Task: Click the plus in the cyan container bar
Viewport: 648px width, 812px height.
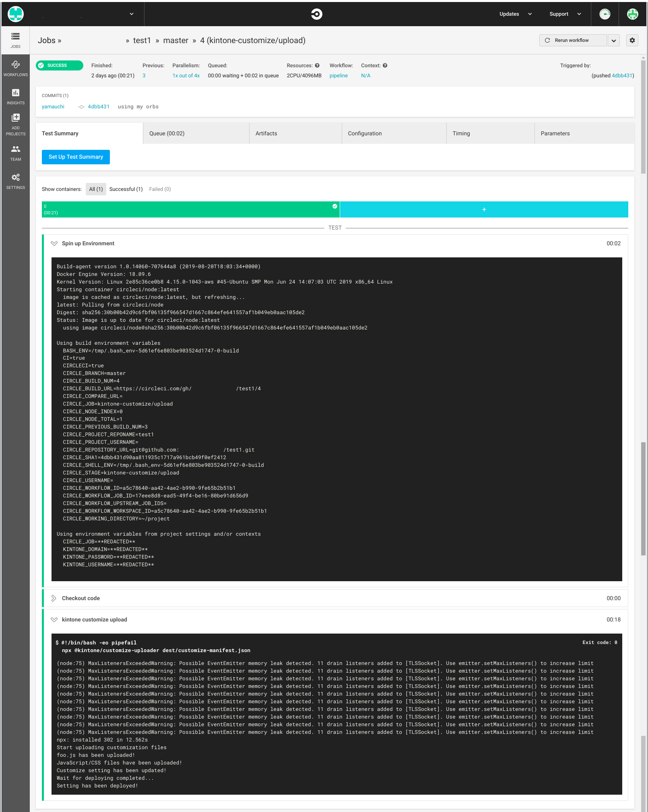Action: (484, 209)
